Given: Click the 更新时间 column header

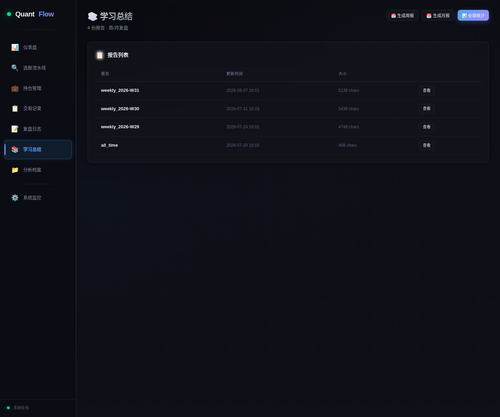Looking at the screenshot, I should 235,74.
